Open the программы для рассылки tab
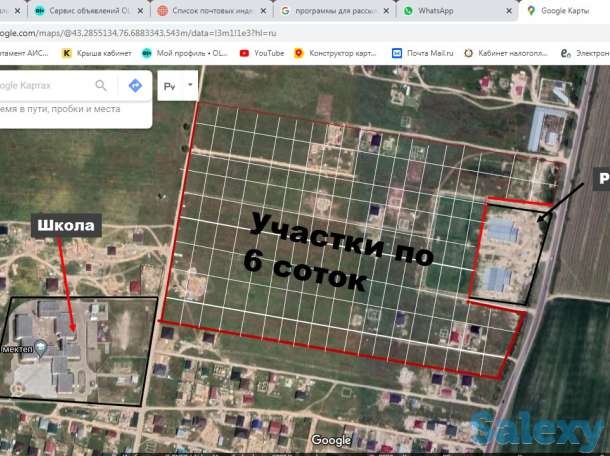 point(335,11)
